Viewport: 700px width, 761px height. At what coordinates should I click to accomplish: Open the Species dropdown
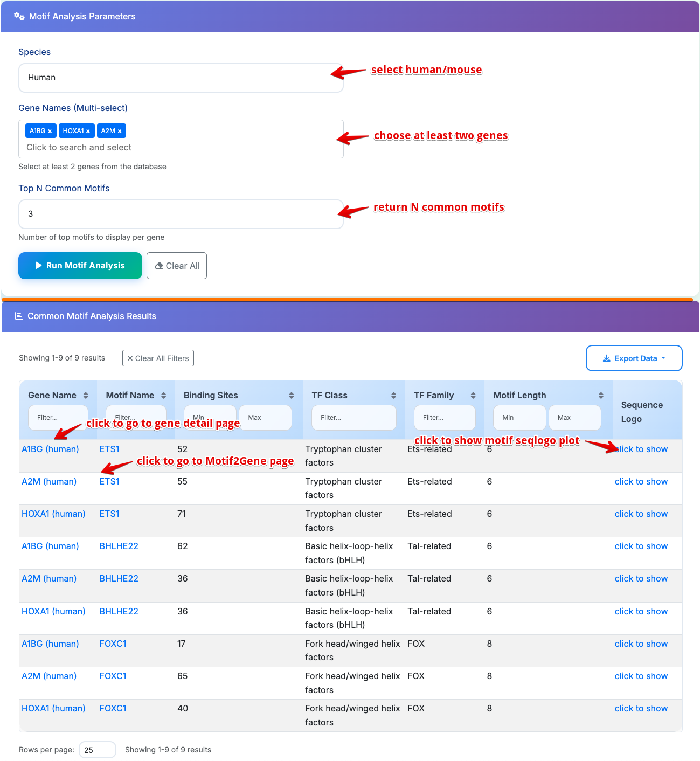(x=181, y=78)
